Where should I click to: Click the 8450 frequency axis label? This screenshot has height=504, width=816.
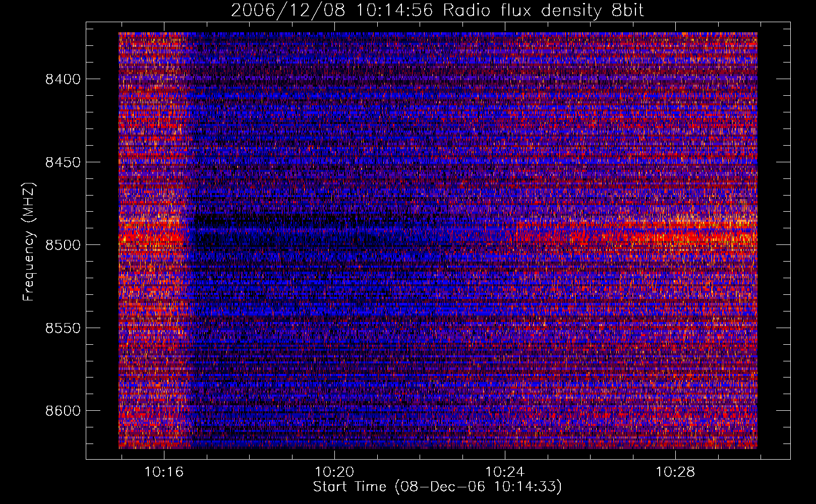(63, 162)
